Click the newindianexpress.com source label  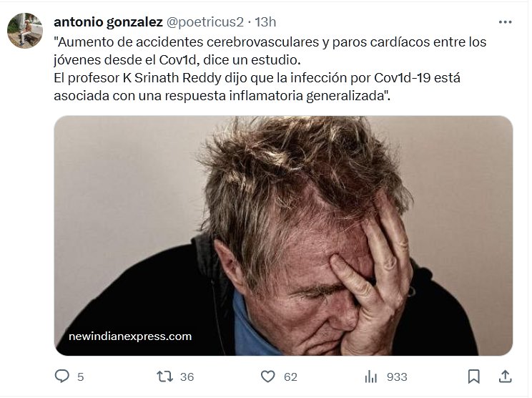[x=130, y=336]
